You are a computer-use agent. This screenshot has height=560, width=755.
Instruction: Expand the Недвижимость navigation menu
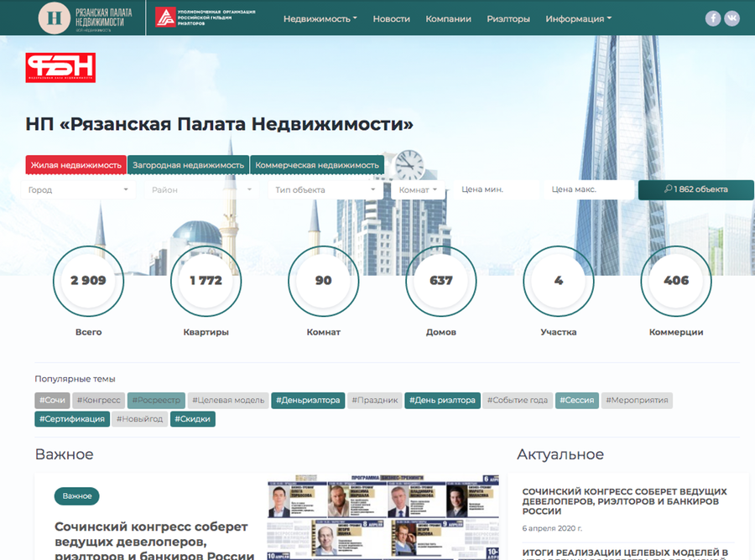(x=320, y=18)
